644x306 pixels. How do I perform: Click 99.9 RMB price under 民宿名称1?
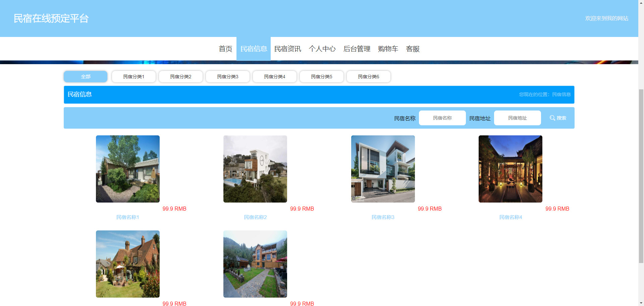click(x=174, y=209)
